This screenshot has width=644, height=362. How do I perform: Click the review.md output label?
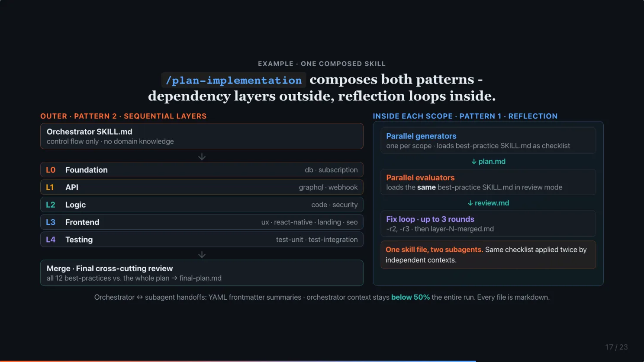coord(492,203)
